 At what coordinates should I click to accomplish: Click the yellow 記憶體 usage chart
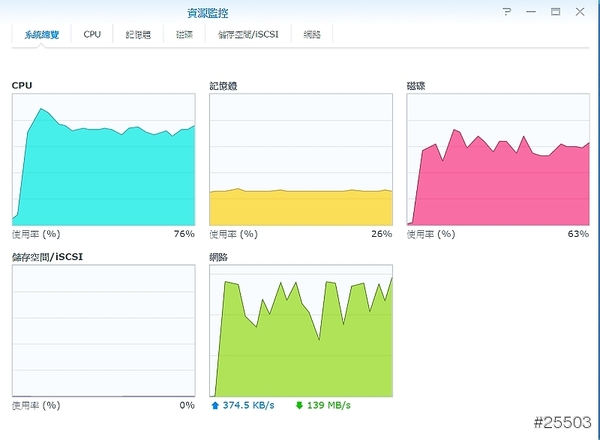pyautogui.click(x=301, y=160)
